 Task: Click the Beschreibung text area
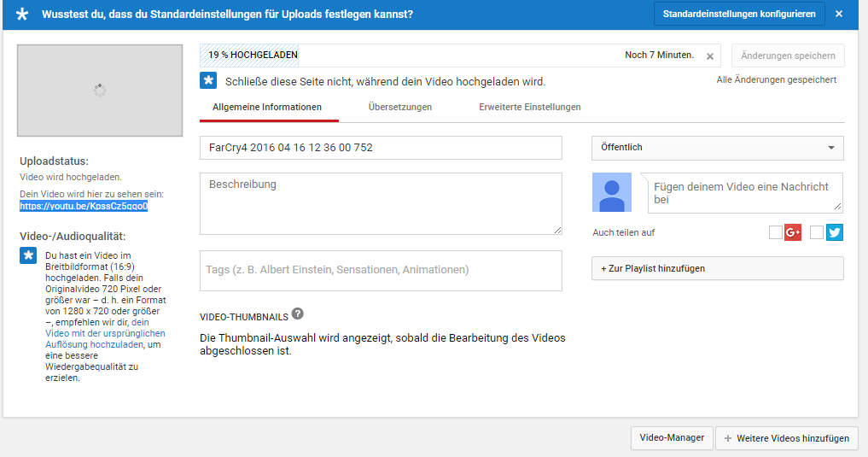pos(381,203)
